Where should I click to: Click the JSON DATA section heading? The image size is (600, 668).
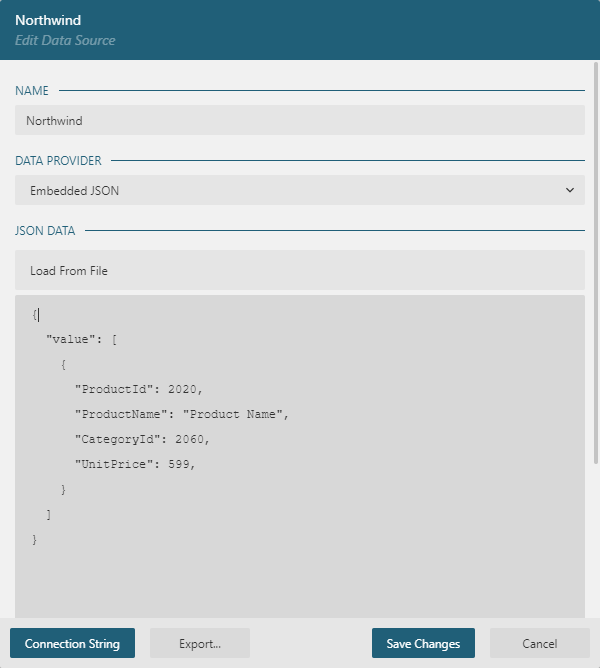click(x=45, y=231)
